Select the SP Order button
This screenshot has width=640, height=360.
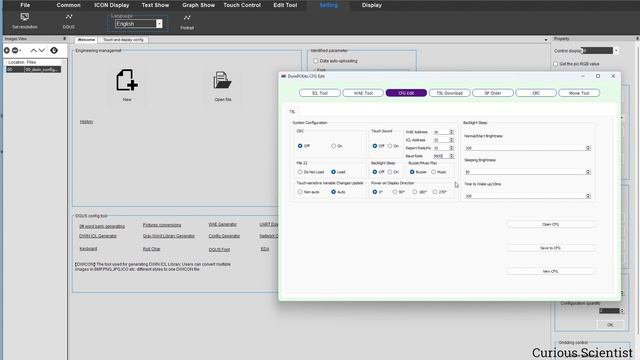coord(493,93)
